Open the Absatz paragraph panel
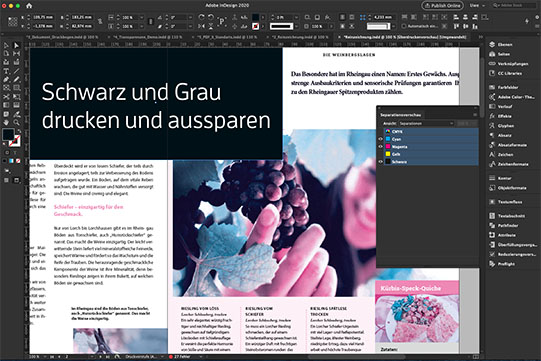541x361 pixels. 500,136
